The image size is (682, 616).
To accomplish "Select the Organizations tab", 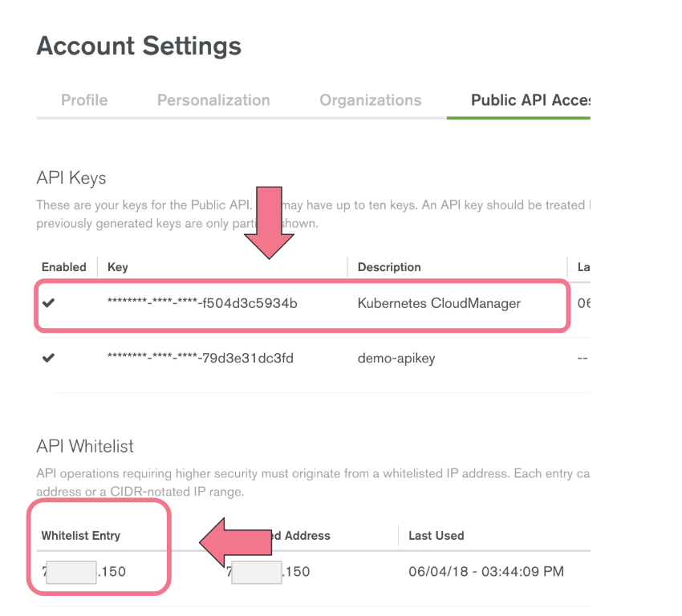I will [370, 100].
